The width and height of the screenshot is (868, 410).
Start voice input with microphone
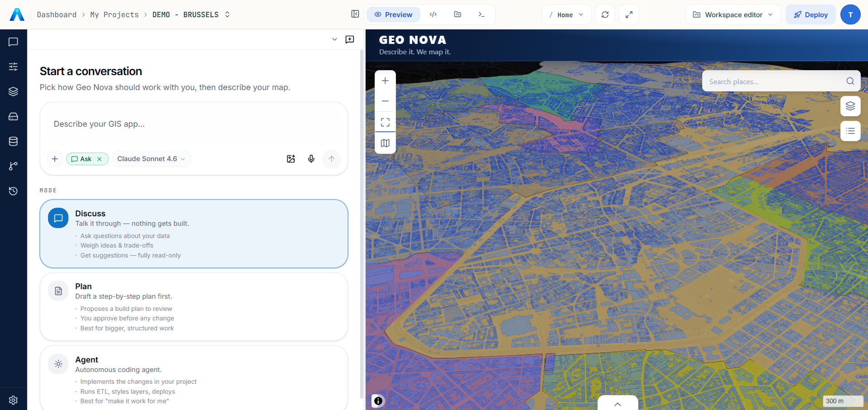pyautogui.click(x=311, y=159)
